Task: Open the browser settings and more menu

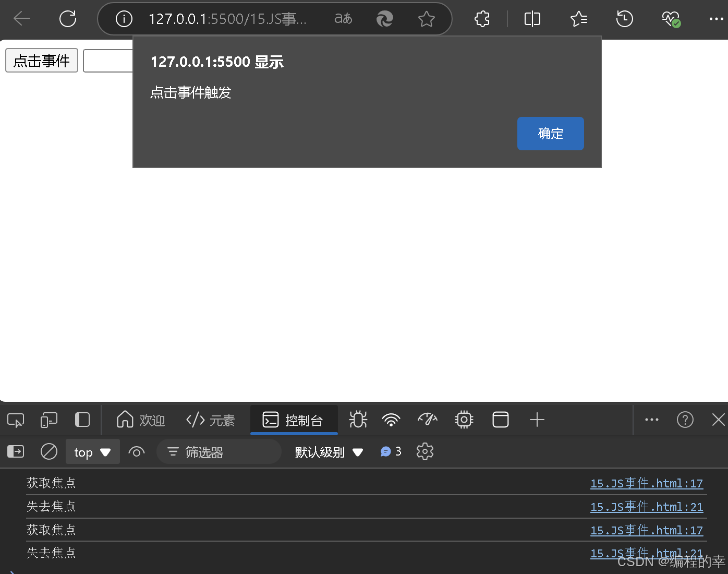Action: click(x=717, y=19)
